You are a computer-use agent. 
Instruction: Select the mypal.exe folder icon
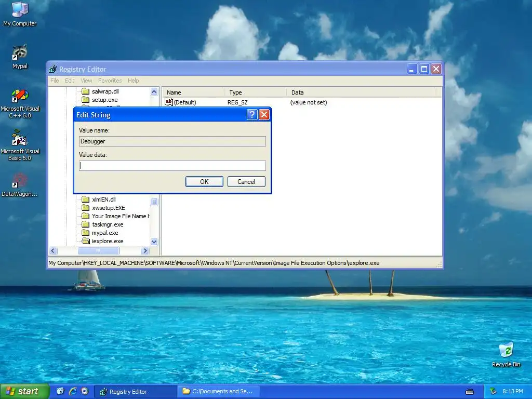[x=86, y=233]
